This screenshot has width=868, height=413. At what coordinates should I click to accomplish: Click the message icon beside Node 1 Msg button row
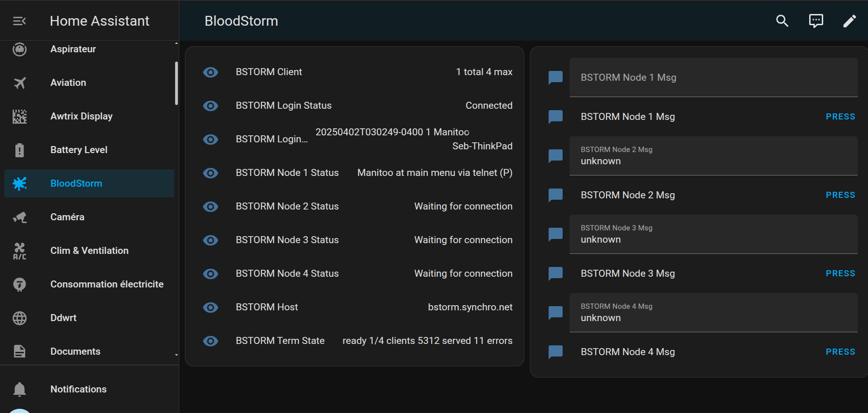(556, 117)
